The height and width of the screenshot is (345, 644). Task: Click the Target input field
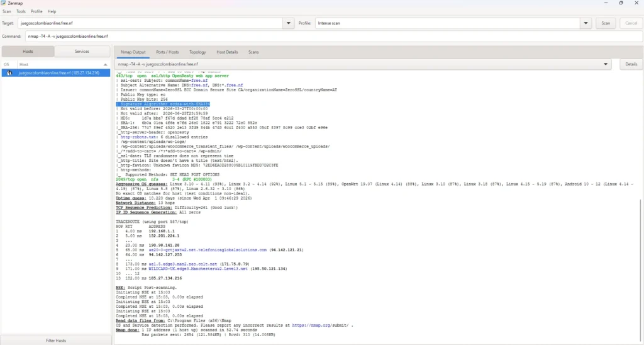point(150,23)
